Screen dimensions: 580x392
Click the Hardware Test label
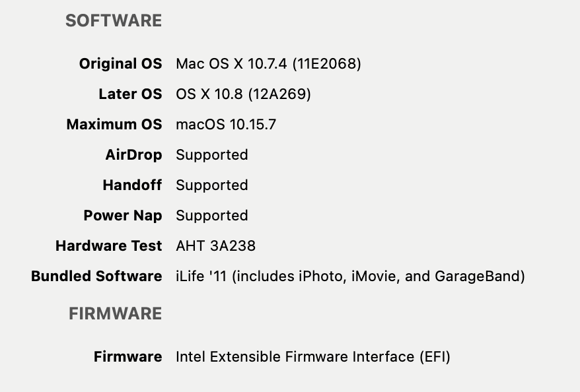click(109, 246)
